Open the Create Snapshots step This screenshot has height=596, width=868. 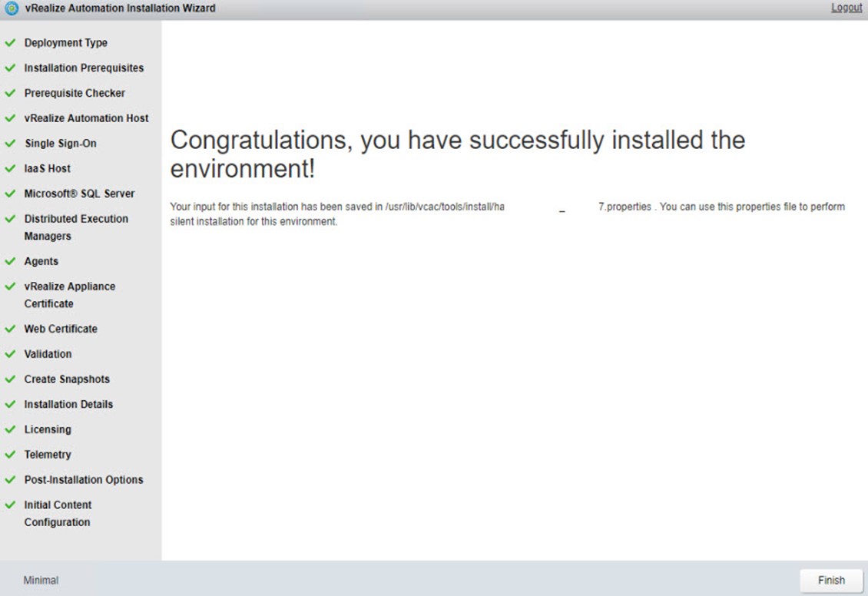[x=67, y=379]
